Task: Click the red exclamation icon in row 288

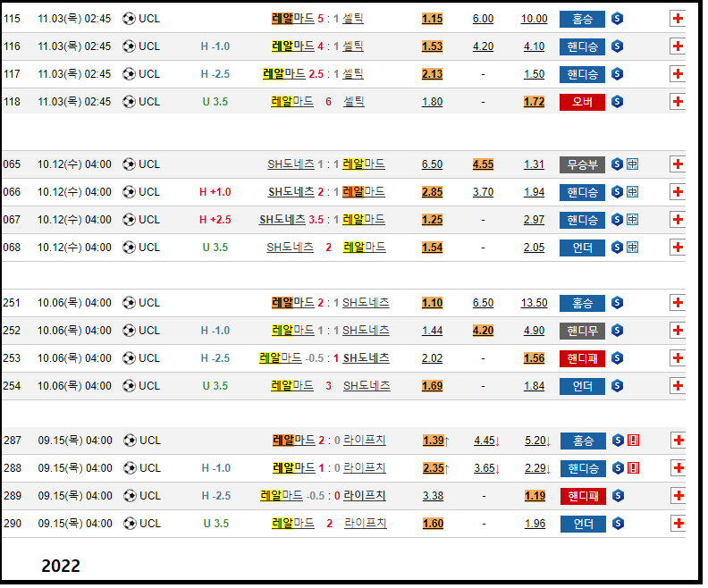Action: [x=633, y=468]
